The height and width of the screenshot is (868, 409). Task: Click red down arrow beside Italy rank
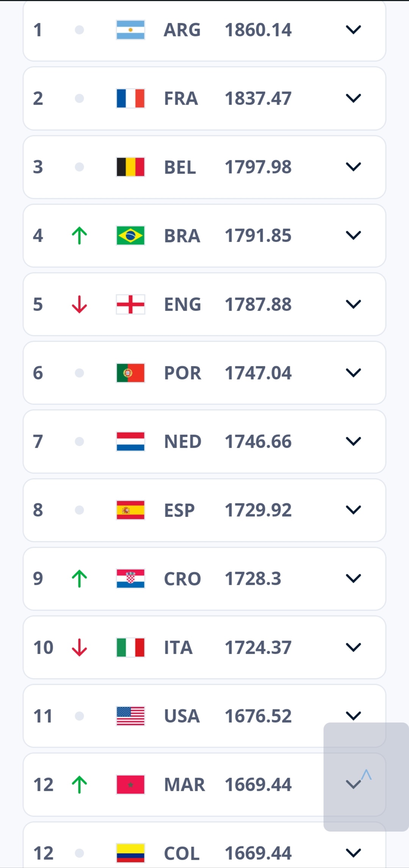(79, 647)
